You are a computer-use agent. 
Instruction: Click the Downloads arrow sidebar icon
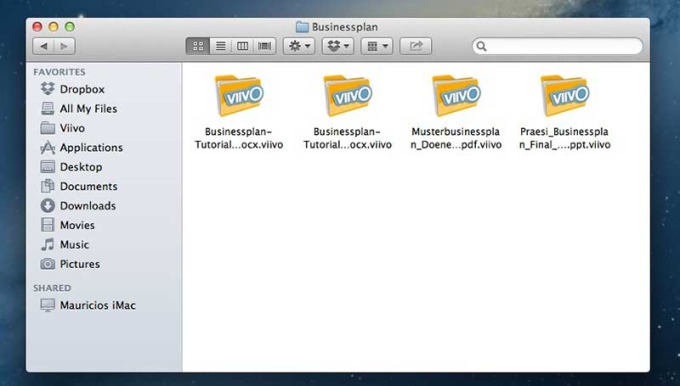(x=48, y=206)
